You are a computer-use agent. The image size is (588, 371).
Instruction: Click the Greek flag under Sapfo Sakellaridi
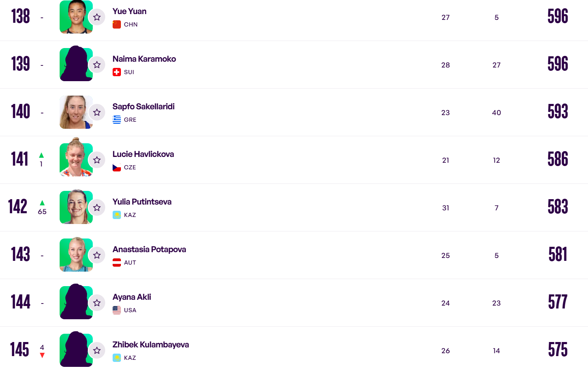coord(117,120)
